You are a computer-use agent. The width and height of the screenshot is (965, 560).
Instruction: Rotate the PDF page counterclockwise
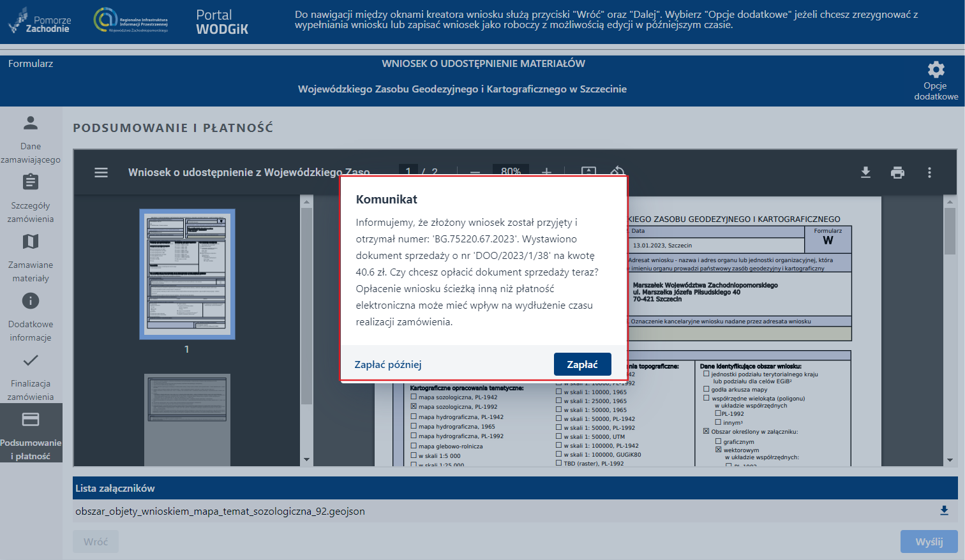point(617,172)
